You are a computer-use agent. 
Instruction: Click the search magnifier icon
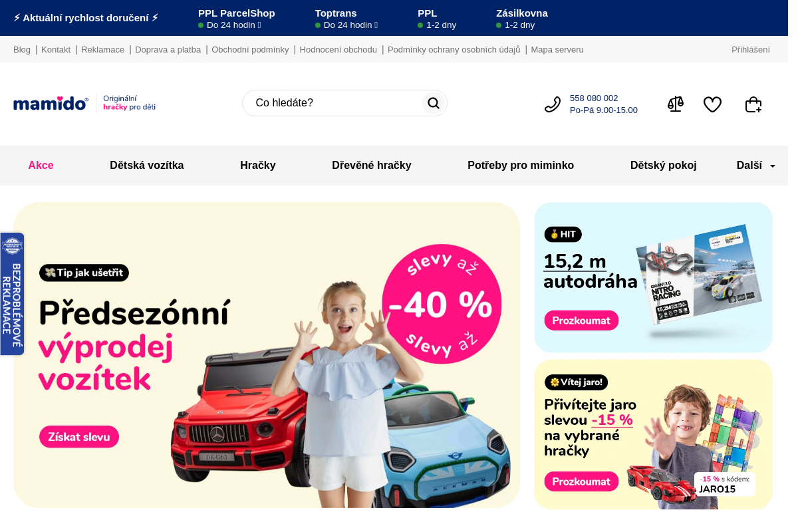pyautogui.click(x=434, y=103)
